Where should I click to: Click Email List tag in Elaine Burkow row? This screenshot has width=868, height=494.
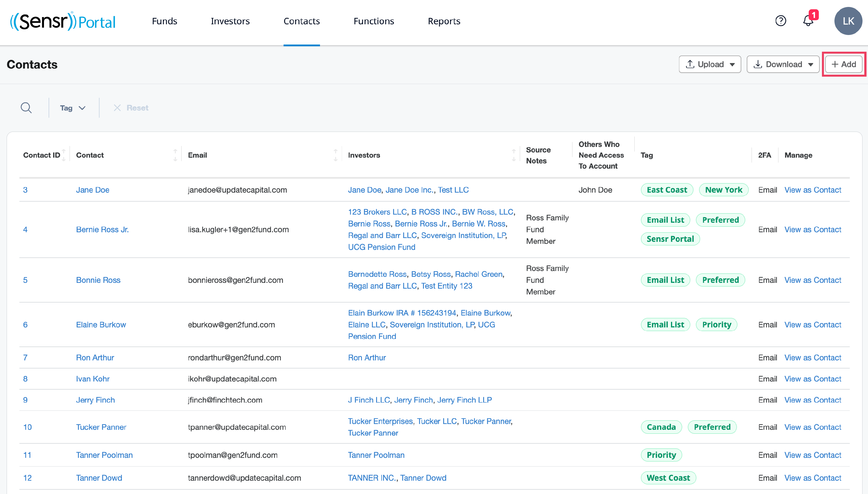[665, 325]
